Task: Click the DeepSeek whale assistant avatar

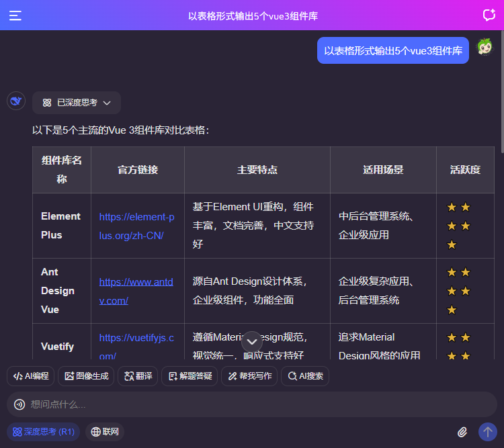Action: pos(16,101)
